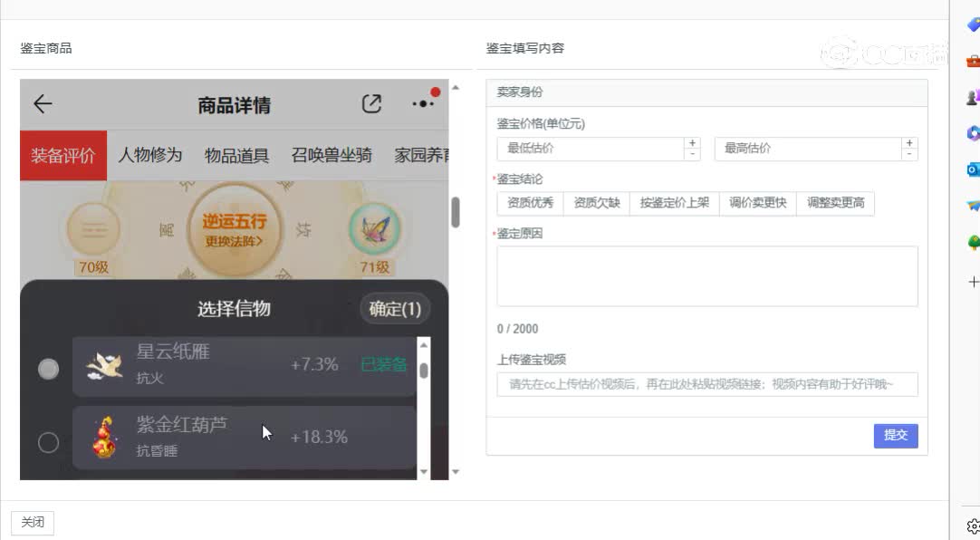Choose 资质优秀 conclusion option

(530, 203)
